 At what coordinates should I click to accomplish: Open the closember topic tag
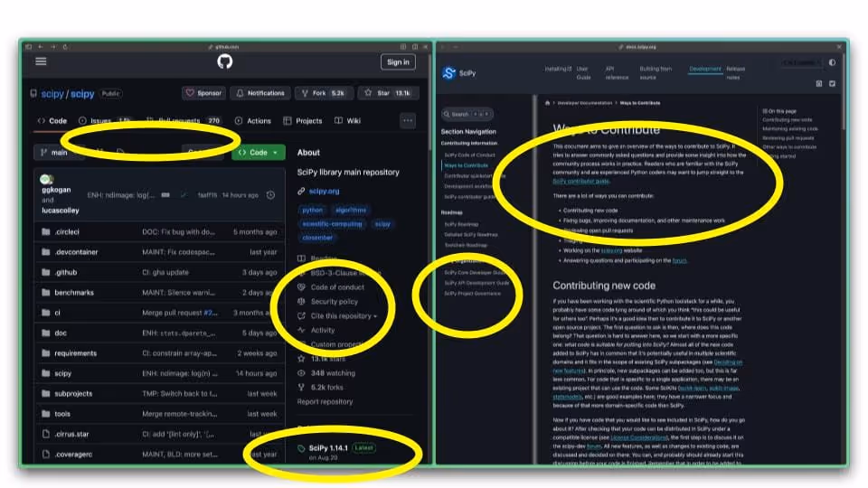317,238
